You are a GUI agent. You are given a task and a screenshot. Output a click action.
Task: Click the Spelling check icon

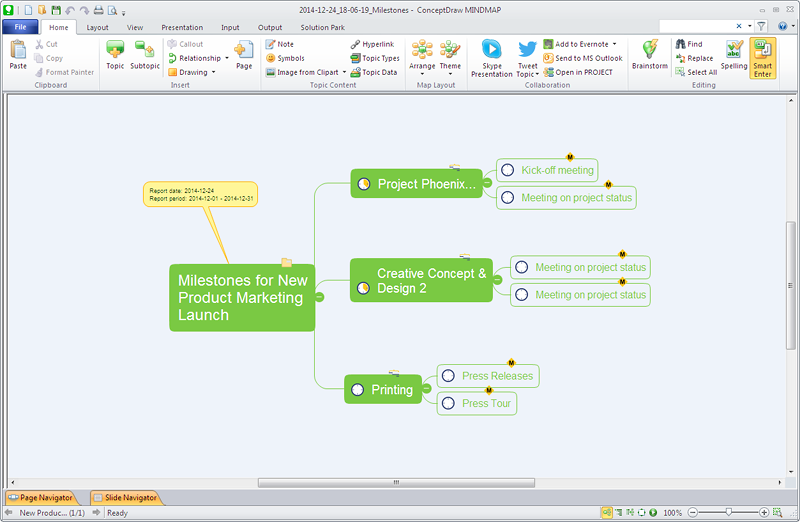click(734, 54)
